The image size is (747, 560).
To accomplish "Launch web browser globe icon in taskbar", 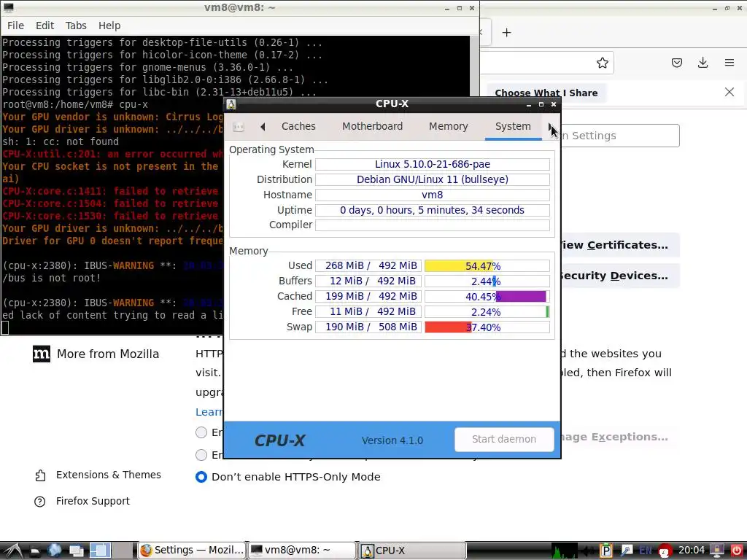I will 54,551.
